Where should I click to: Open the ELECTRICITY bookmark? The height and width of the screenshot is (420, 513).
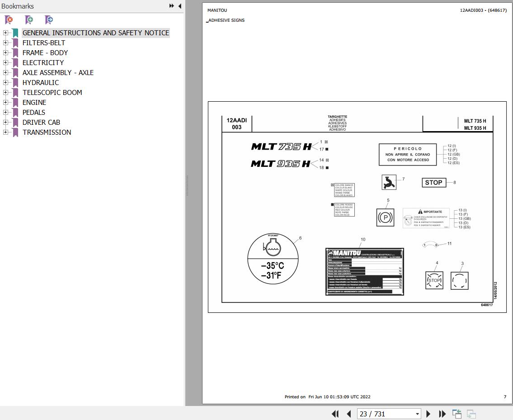(x=43, y=62)
